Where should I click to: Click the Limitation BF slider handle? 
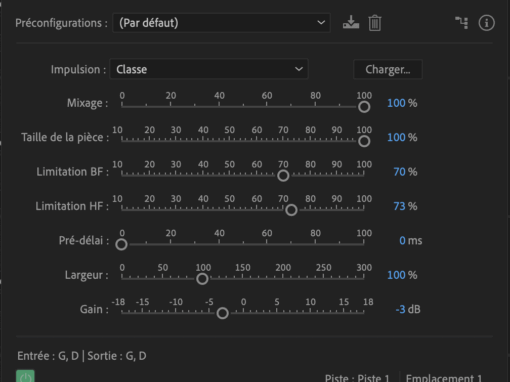(283, 176)
